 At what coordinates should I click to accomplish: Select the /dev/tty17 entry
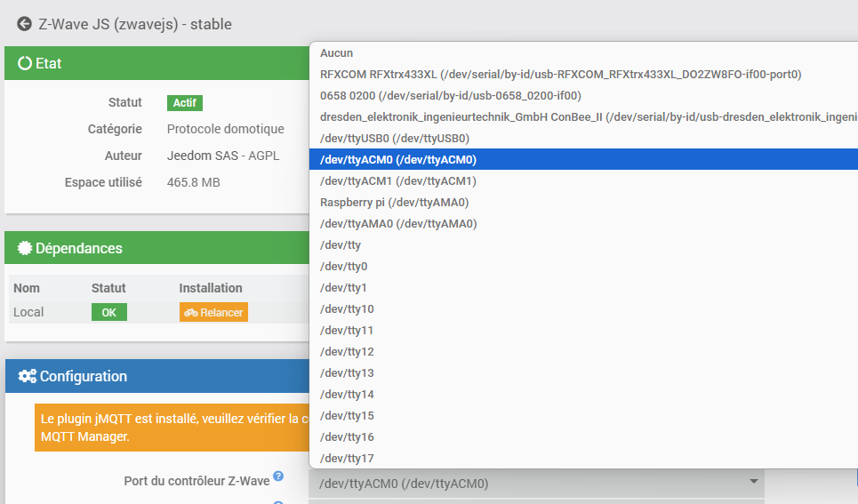347,459
